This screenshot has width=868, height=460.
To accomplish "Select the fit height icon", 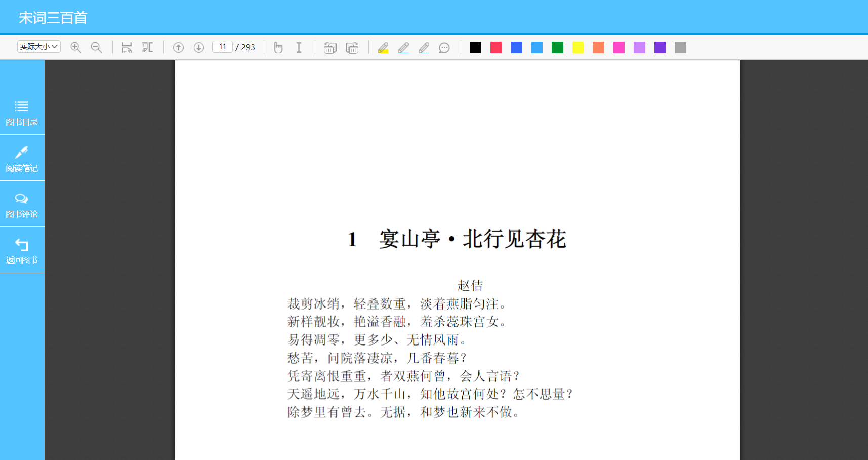I will coord(147,47).
